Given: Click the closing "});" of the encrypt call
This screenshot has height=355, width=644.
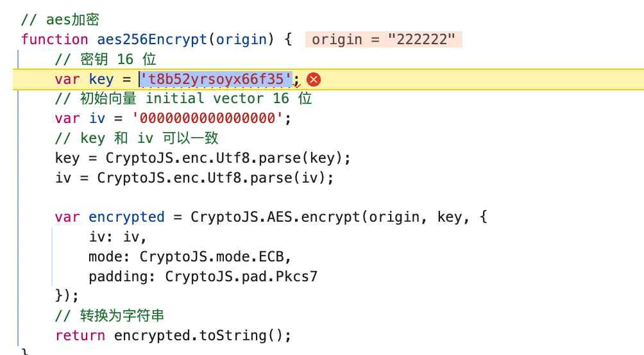Looking at the screenshot, I should click(x=67, y=296).
